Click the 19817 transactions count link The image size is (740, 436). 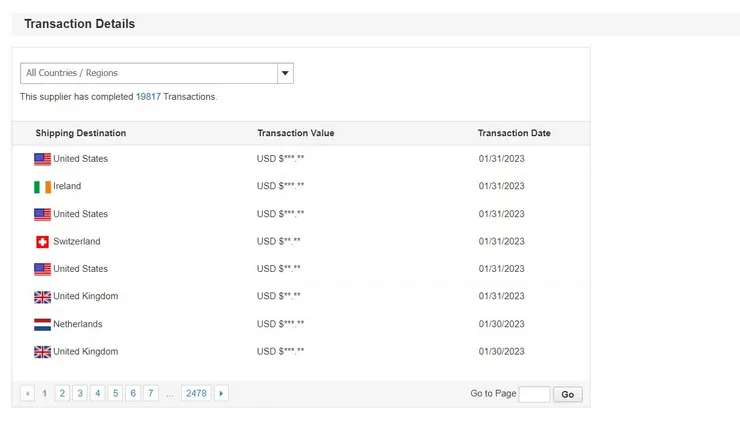[148, 97]
